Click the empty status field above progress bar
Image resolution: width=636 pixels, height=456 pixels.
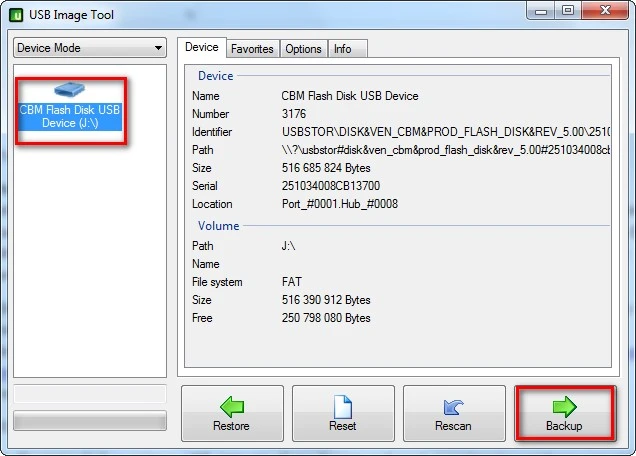click(90, 394)
